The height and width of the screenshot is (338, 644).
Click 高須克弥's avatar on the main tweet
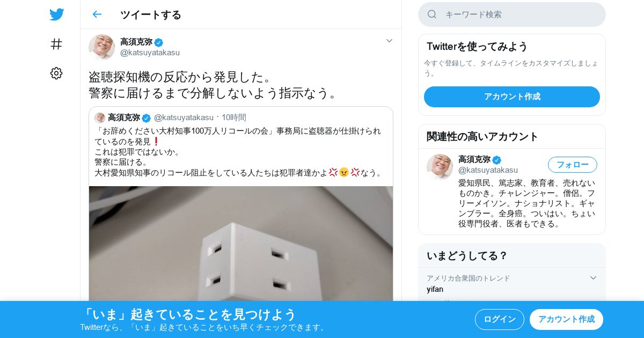(x=101, y=47)
